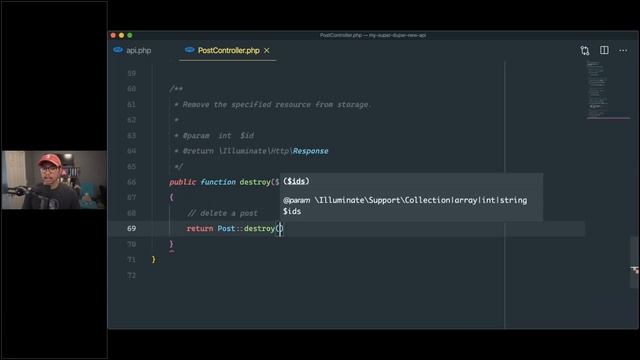This screenshot has width=640, height=360.
Task: Click line number 66 in the gutter
Action: click(131, 182)
